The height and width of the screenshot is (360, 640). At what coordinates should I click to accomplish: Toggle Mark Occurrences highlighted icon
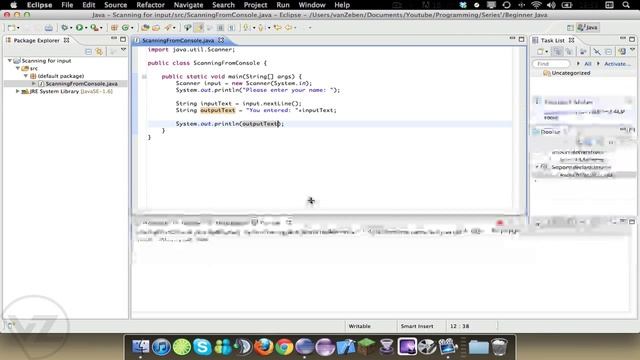coord(199,28)
